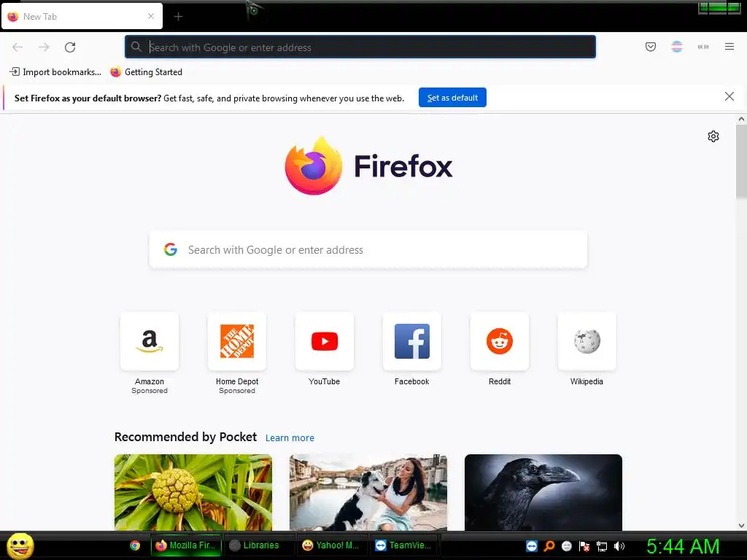Open the Getting Started bookmark

[x=146, y=72]
